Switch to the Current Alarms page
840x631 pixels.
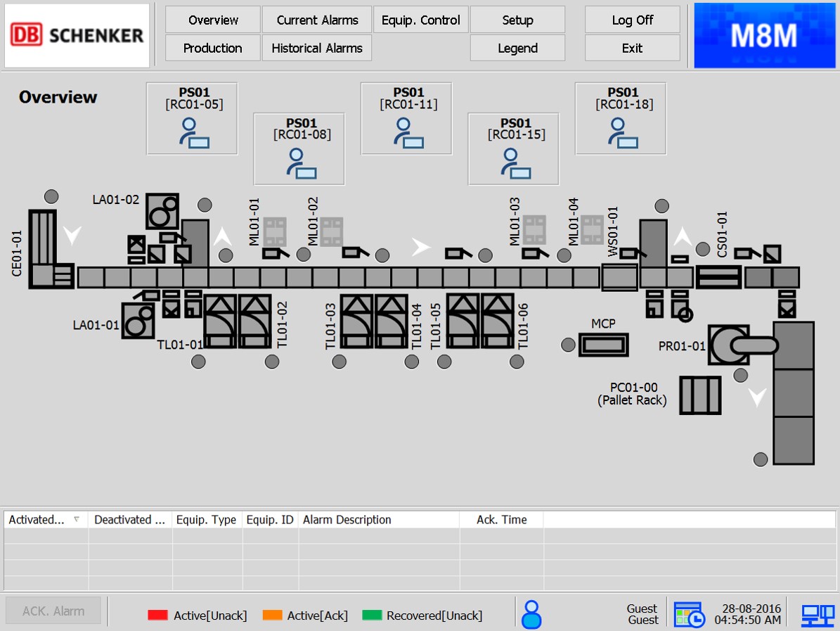click(317, 20)
